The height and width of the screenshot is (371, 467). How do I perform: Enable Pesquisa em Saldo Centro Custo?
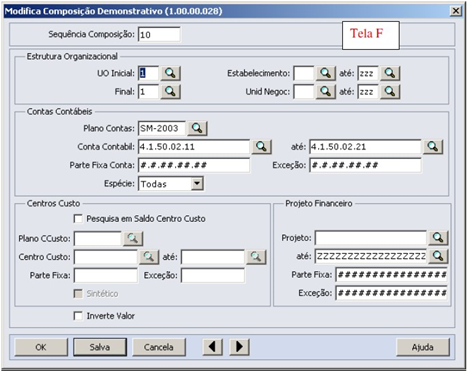(x=78, y=219)
